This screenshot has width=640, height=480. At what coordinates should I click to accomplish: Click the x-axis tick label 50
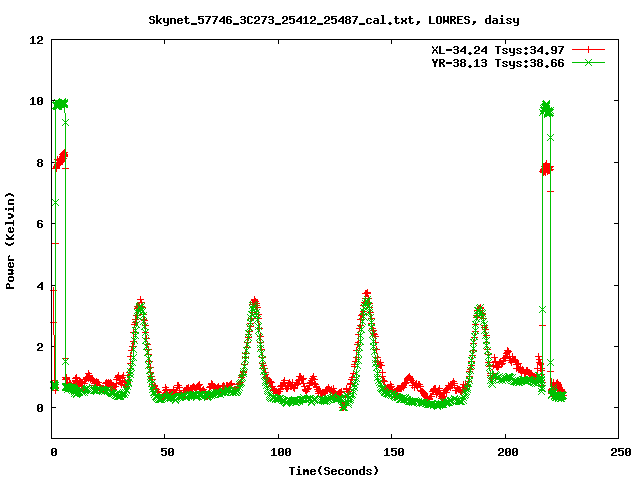[167, 452]
